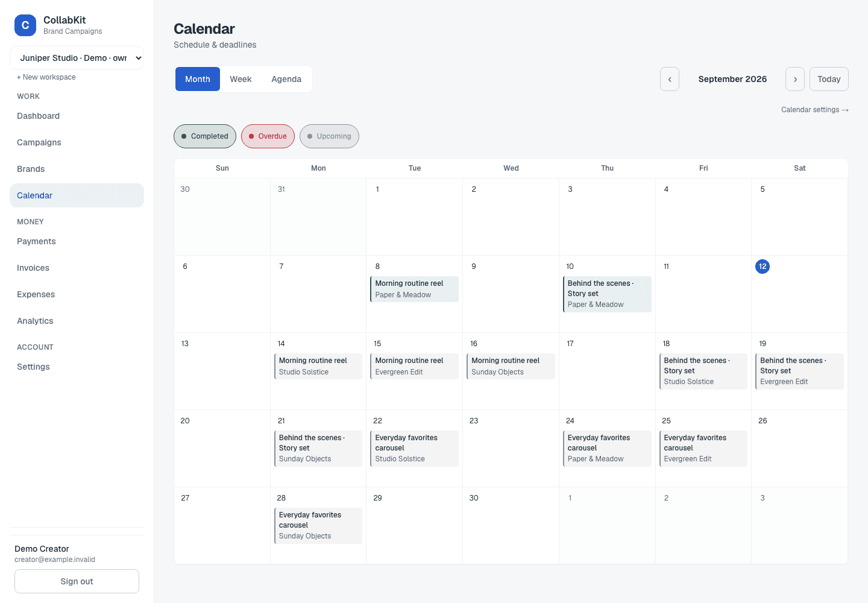This screenshot has width=868, height=603.
Task: Toggle the Upcoming filter chip
Action: pyautogui.click(x=329, y=136)
